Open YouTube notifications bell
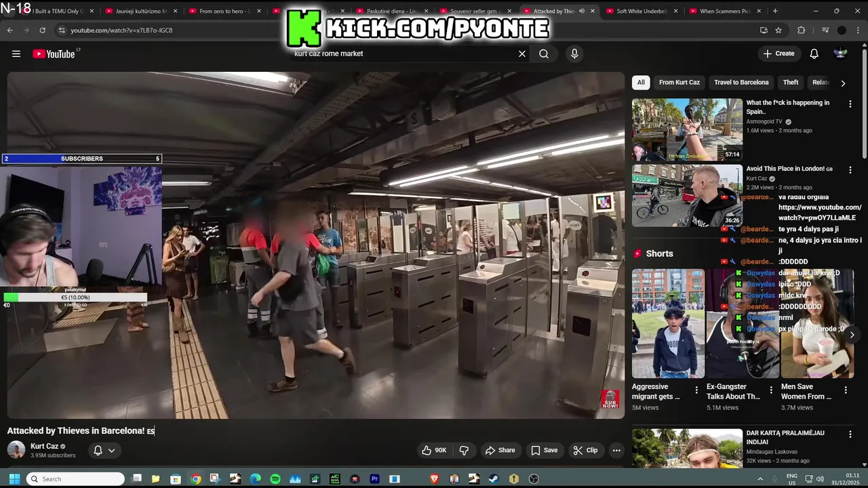868x488 pixels. 814,54
